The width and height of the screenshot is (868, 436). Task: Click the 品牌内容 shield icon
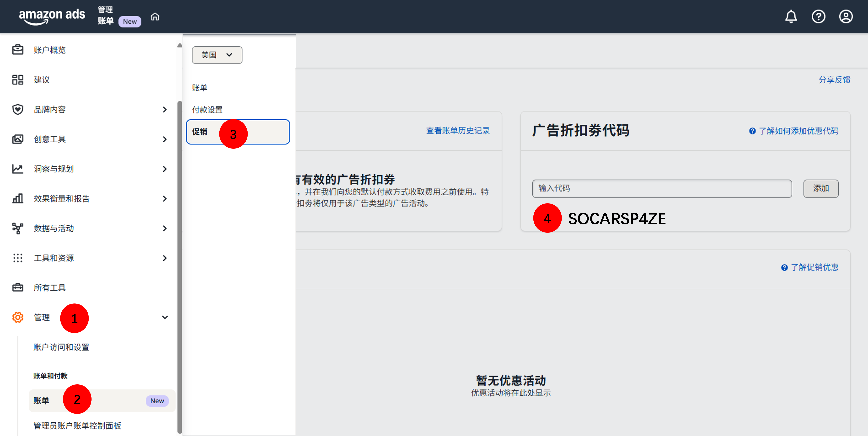(x=18, y=109)
